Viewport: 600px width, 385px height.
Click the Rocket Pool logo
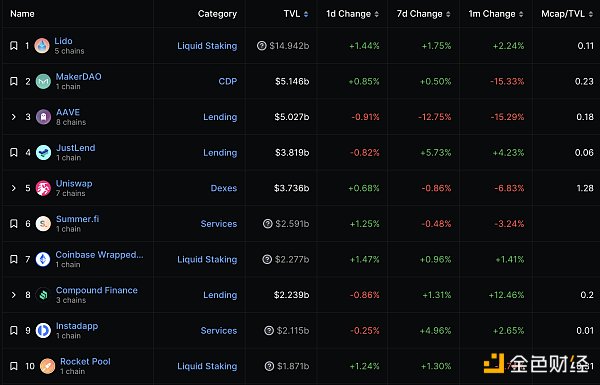(47, 366)
